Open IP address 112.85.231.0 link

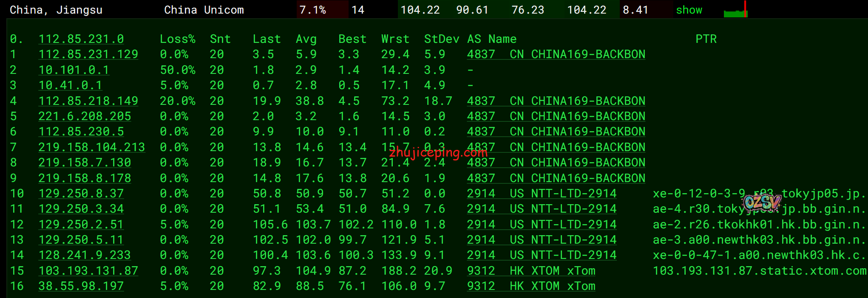[81, 39]
